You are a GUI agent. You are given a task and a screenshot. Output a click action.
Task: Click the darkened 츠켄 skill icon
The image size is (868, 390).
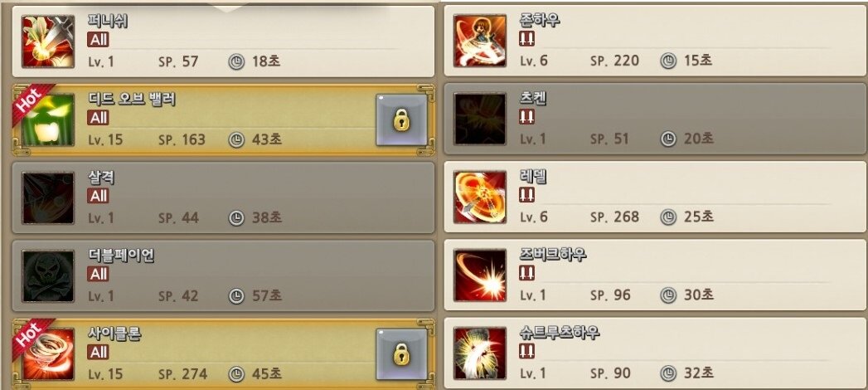[480, 119]
